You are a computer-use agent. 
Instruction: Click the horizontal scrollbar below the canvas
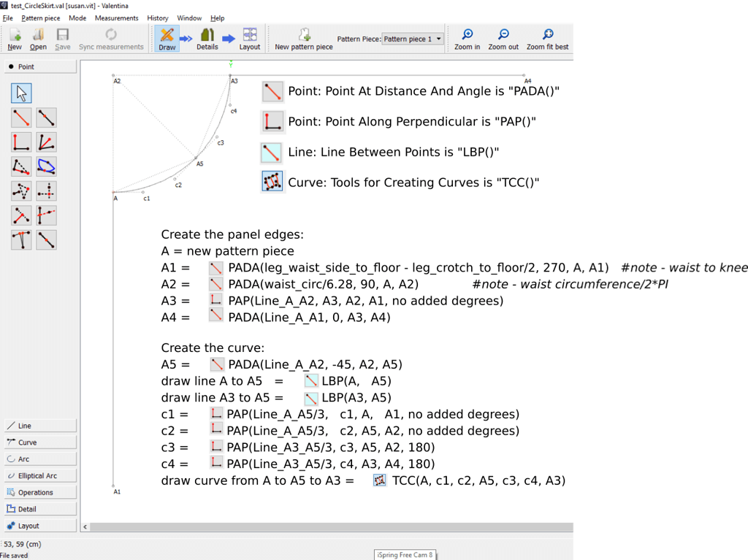click(x=329, y=526)
